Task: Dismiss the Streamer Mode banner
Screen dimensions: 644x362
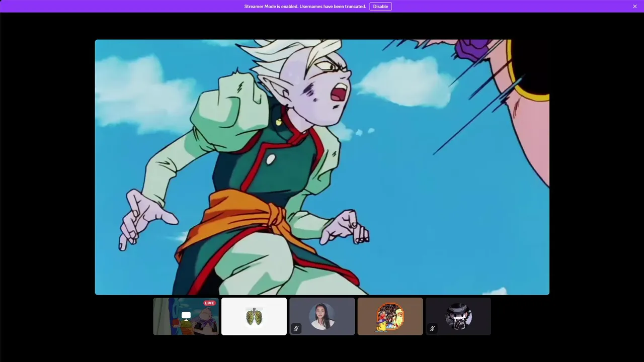Action: click(635, 7)
